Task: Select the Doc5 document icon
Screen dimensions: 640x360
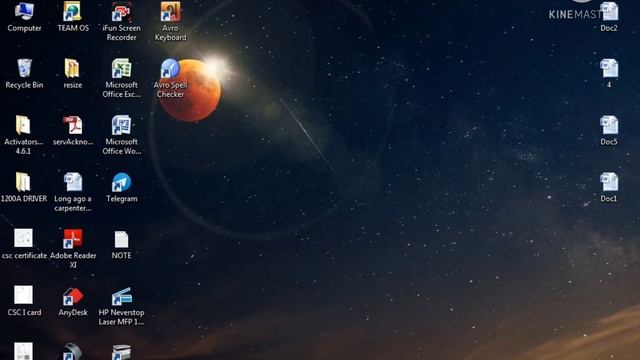Action: (x=609, y=130)
